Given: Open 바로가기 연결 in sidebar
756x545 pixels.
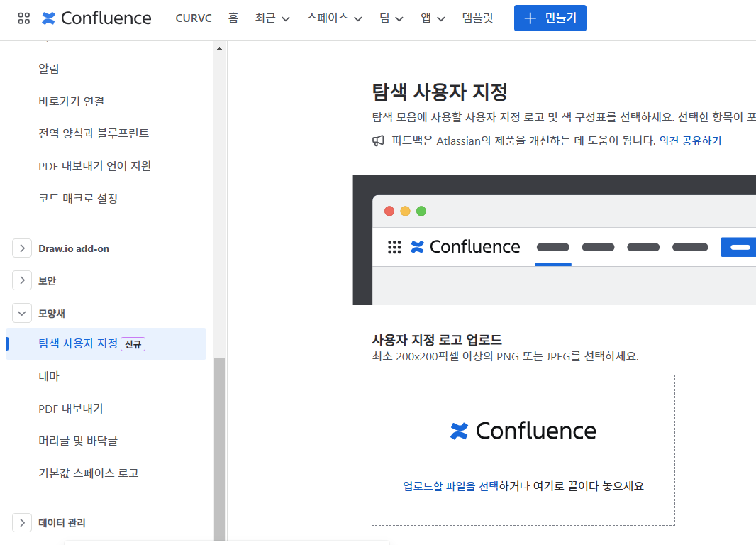Looking at the screenshot, I should click(x=72, y=101).
